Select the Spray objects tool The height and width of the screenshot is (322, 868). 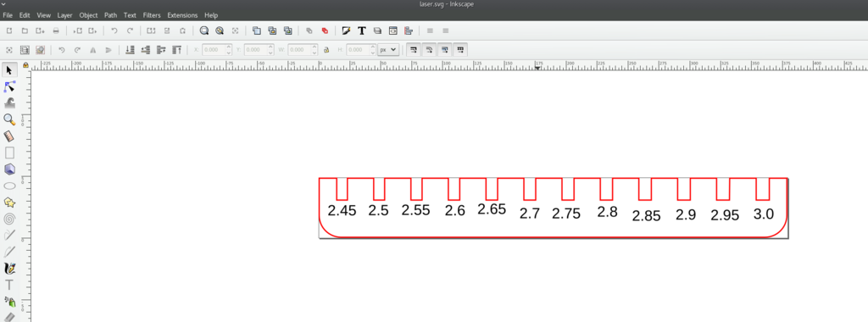tap(9, 302)
